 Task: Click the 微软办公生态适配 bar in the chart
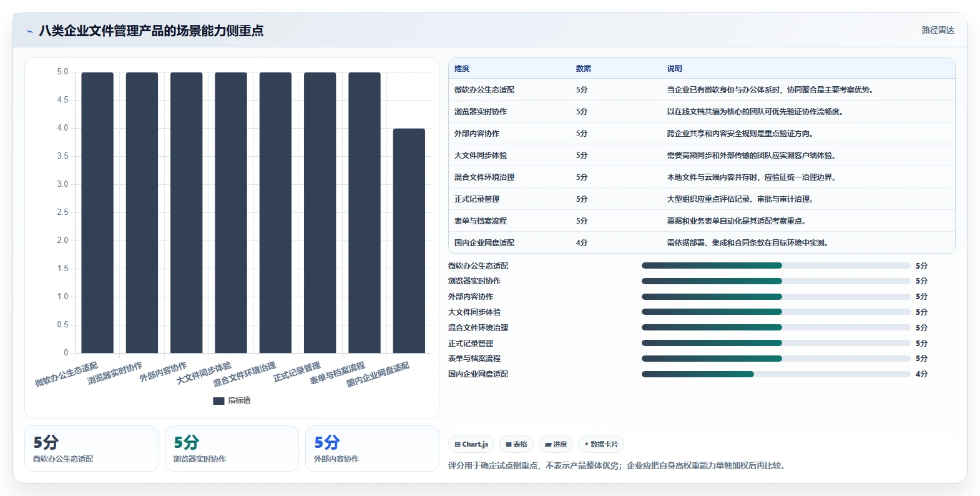pyautogui.click(x=97, y=212)
